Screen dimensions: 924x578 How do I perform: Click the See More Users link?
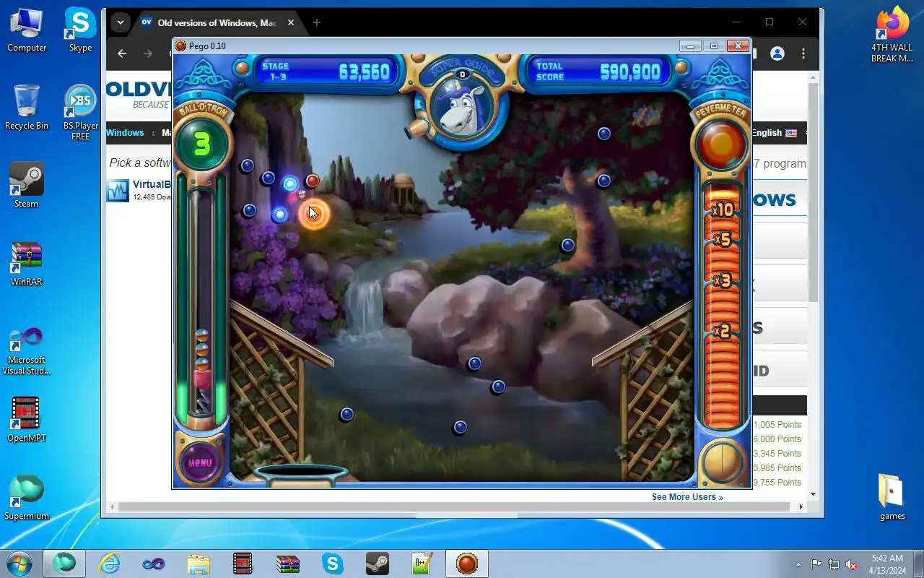pyautogui.click(x=687, y=497)
